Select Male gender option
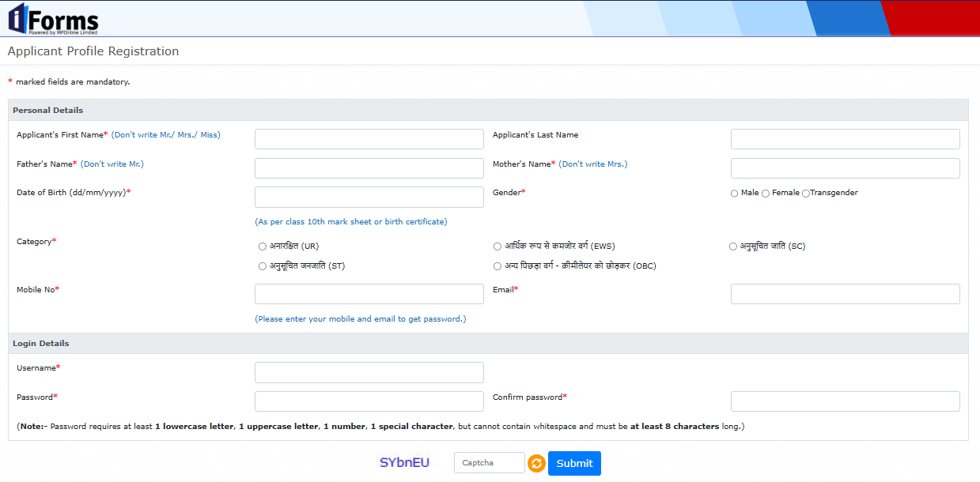This screenshot has height=482, width=980. tap(735, 194)
